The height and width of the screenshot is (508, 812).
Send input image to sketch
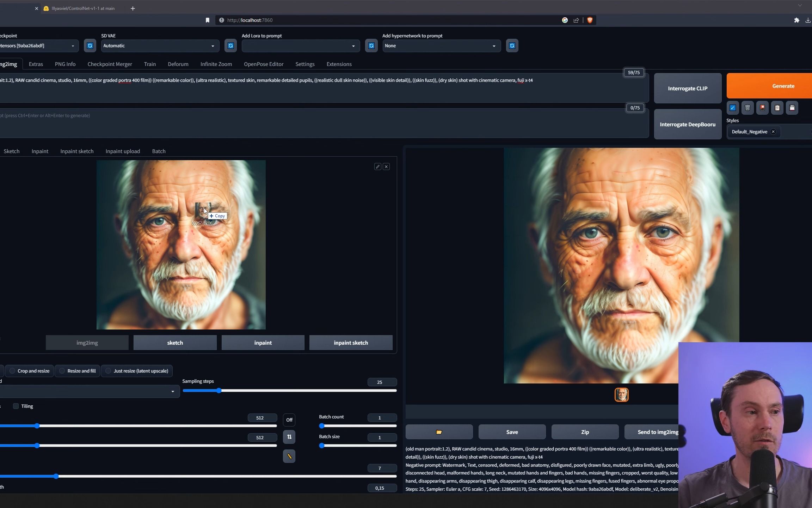175,343
